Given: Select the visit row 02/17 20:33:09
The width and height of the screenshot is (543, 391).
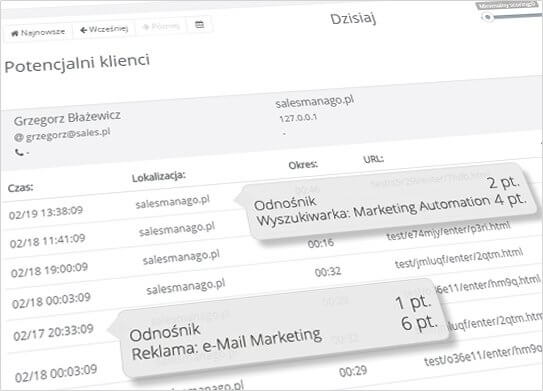Looking at the screenshot, I should 53,332.
